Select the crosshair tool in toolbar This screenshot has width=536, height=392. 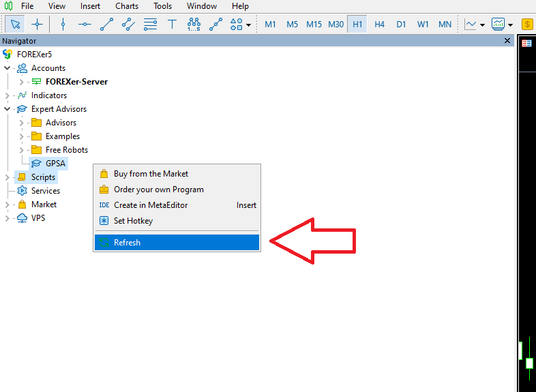(x=37, y=25)
